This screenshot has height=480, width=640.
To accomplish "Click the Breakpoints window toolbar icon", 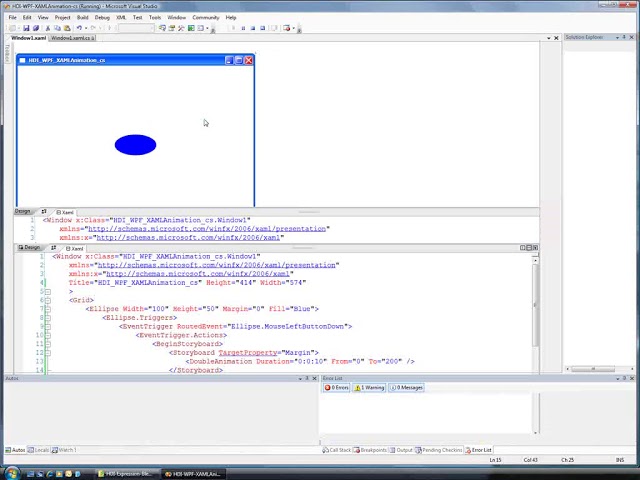I will coord(287,28).
